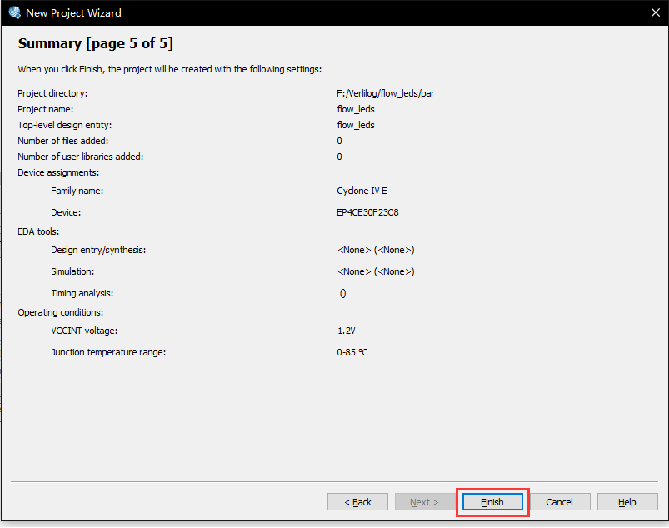Select the project directory path value
Screen dimensions: 669x528
[384, 93]
